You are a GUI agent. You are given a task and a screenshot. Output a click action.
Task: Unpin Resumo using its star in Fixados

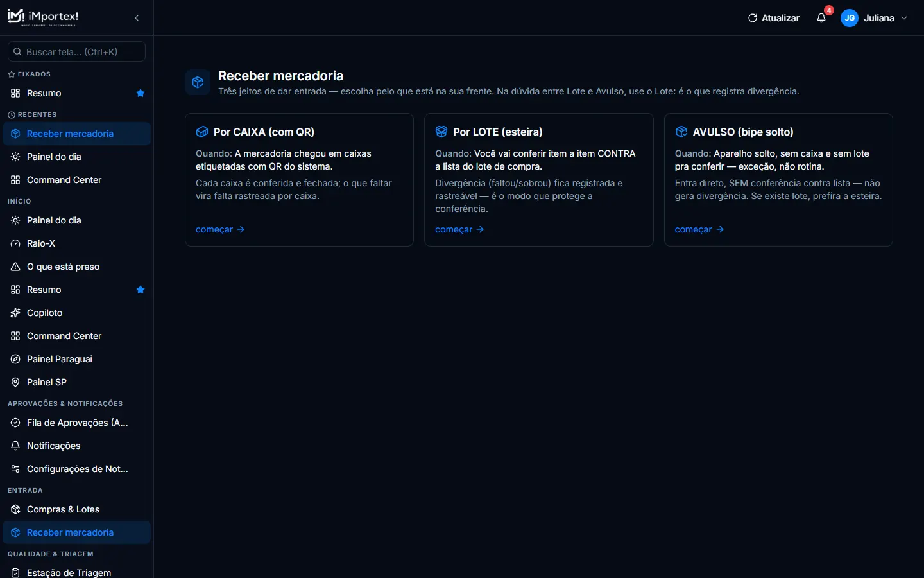click(x=141, y=93)
